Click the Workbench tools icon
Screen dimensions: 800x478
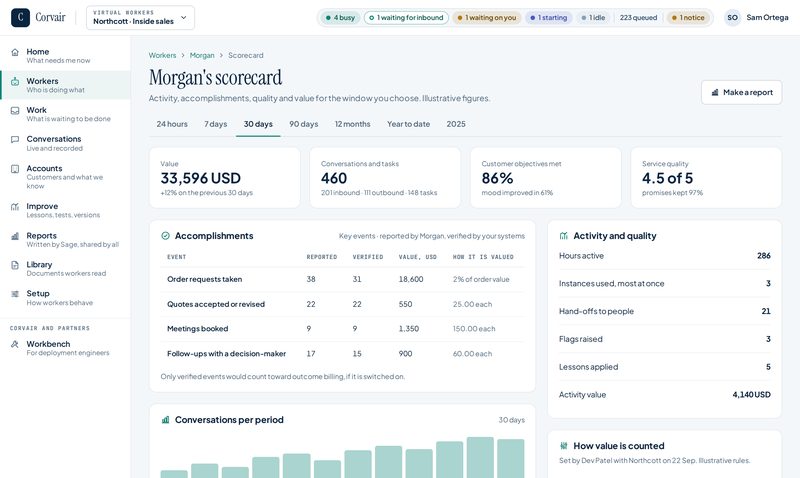coord(15,344)
